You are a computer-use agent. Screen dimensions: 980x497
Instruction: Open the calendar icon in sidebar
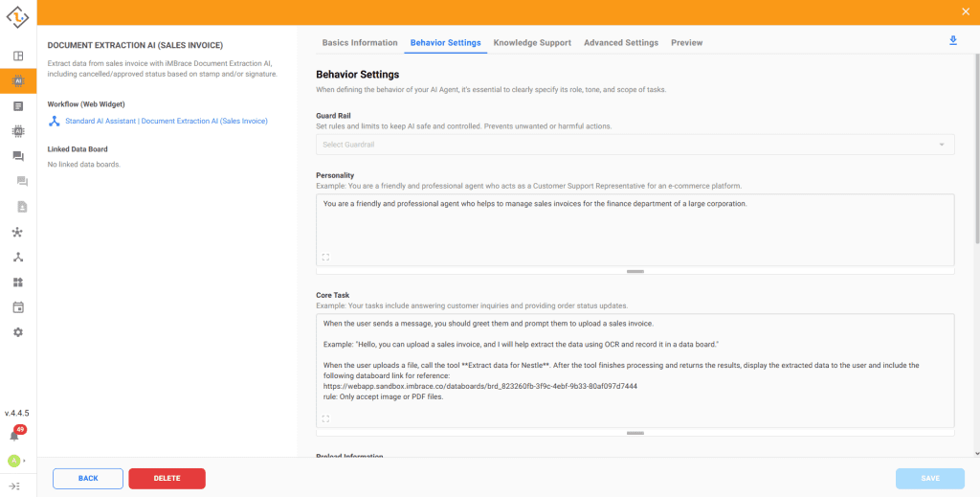18,307
